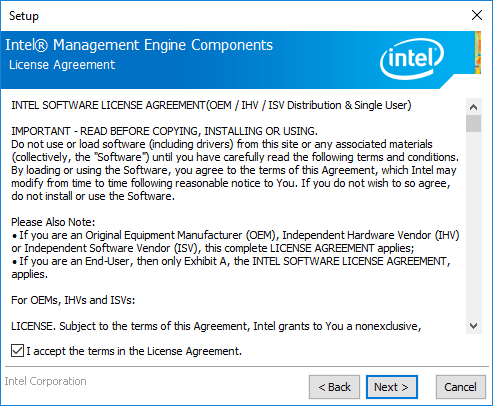Click the 'License Agreement' subtitle
This screenshot has width=493, height=406.
click(62, 65)
